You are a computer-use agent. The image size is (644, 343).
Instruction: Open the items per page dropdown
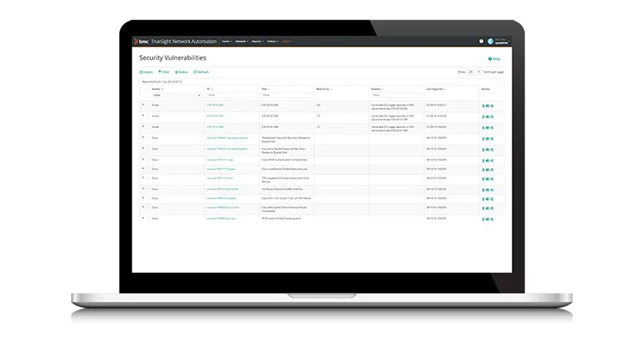(x=474, y=72)
